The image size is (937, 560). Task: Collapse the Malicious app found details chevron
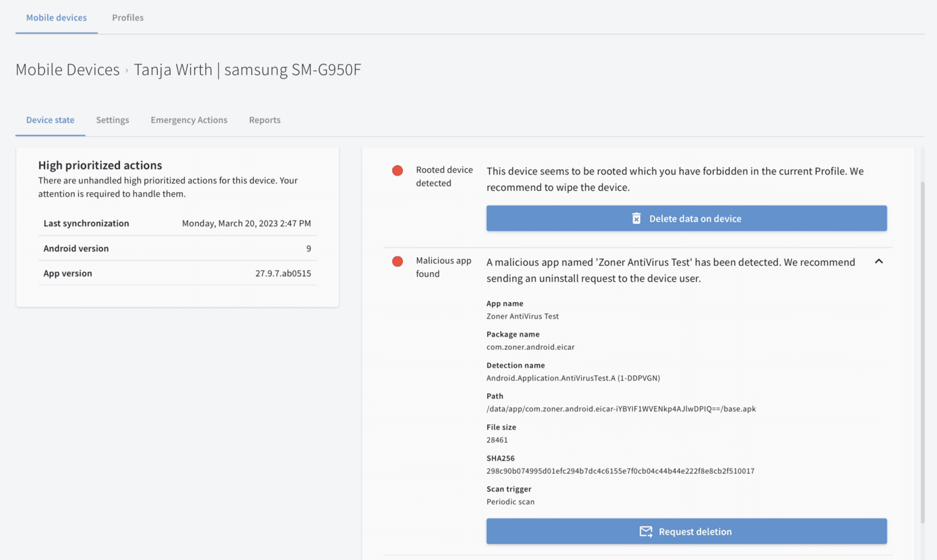click(879, 262)
